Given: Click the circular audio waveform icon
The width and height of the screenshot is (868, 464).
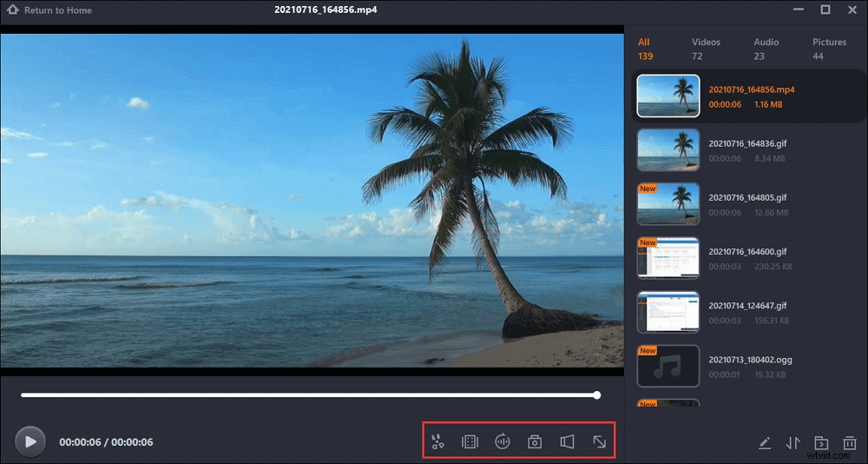Looking at the screenshot, I should [502, 441].
